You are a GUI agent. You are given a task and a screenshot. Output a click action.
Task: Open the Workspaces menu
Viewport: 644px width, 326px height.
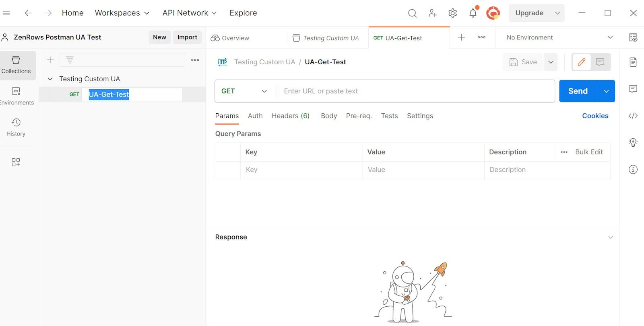coord(122,13)
